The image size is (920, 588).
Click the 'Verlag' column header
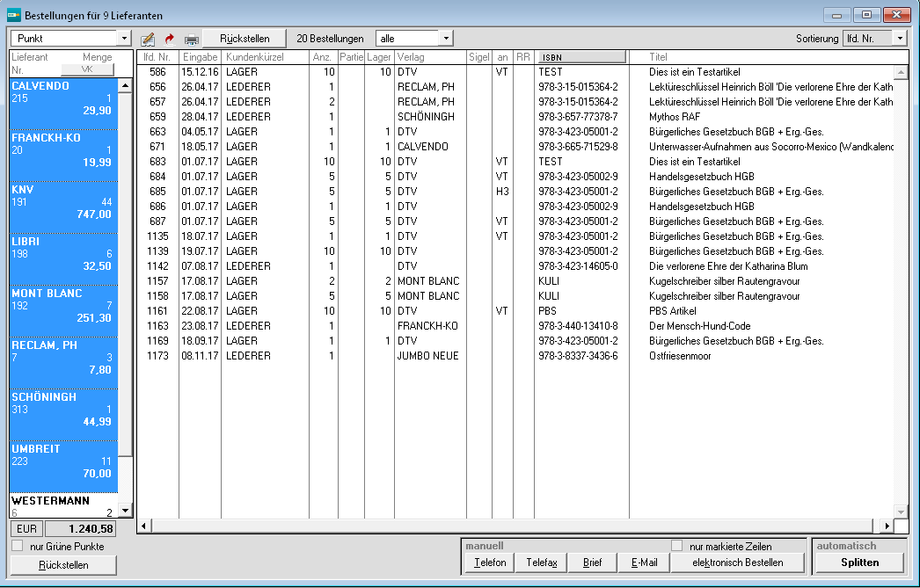click(431, 57)
